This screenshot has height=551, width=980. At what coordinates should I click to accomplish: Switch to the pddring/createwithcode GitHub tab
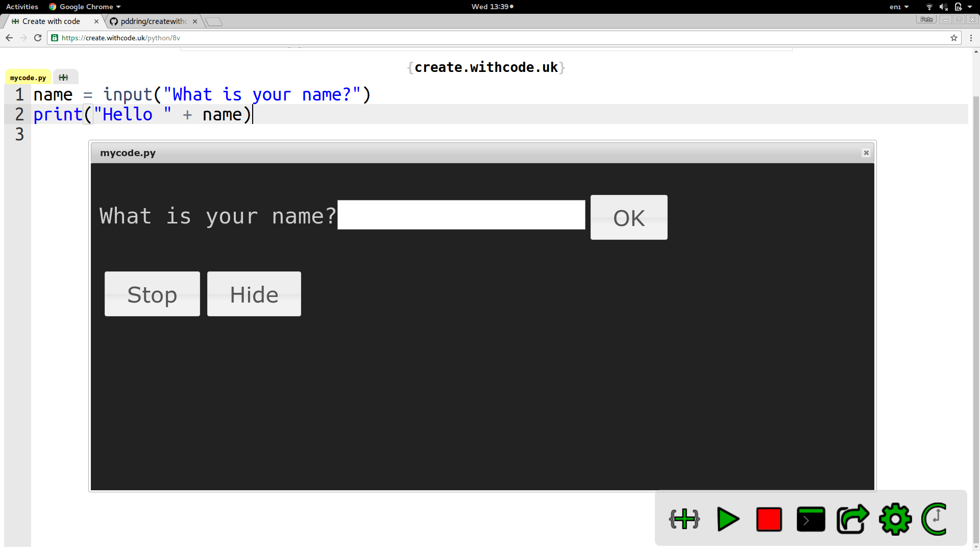pos(148,21)
